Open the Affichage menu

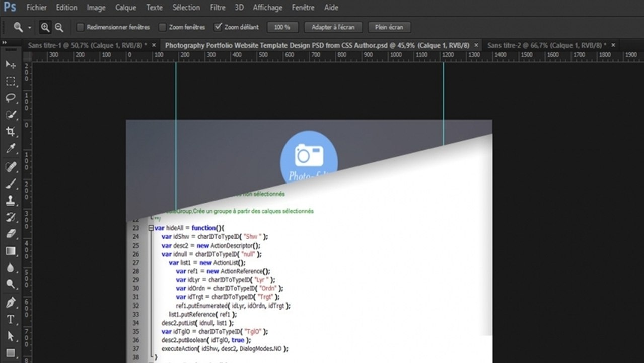[x=268, y=8]
